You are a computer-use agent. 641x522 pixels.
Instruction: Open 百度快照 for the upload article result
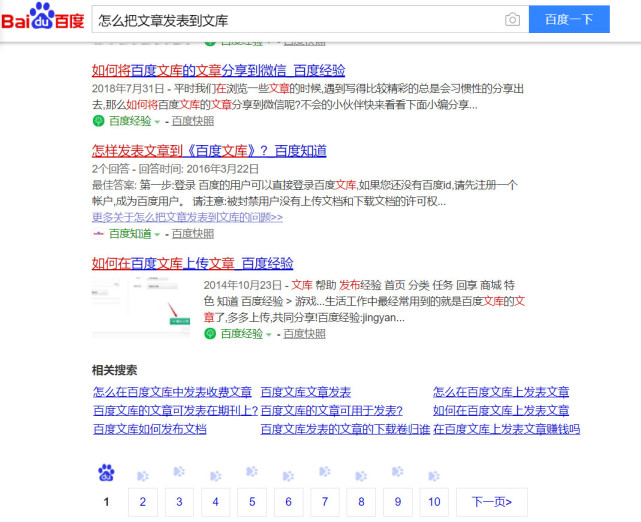click(x=305, y=334)
